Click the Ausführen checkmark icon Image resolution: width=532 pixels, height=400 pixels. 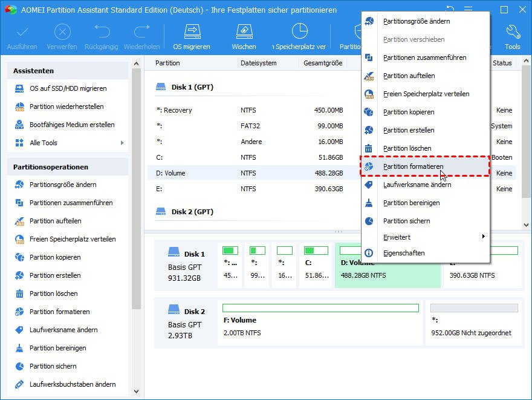(22, 32)
